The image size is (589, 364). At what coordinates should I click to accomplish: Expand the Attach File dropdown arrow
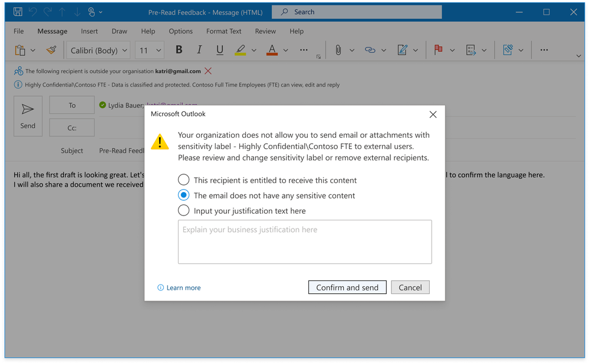[351, 50]
